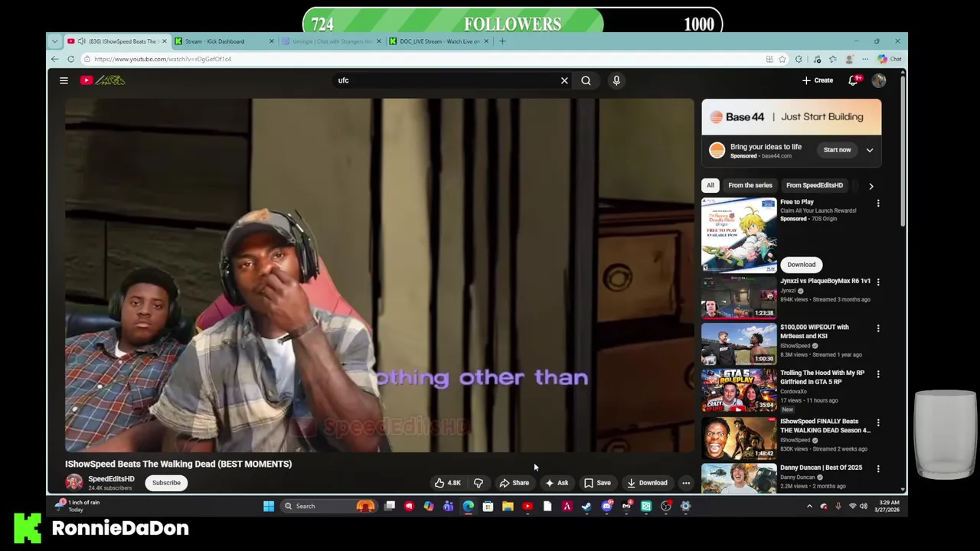Show hidden system tray icons

(x=809, y=506)
